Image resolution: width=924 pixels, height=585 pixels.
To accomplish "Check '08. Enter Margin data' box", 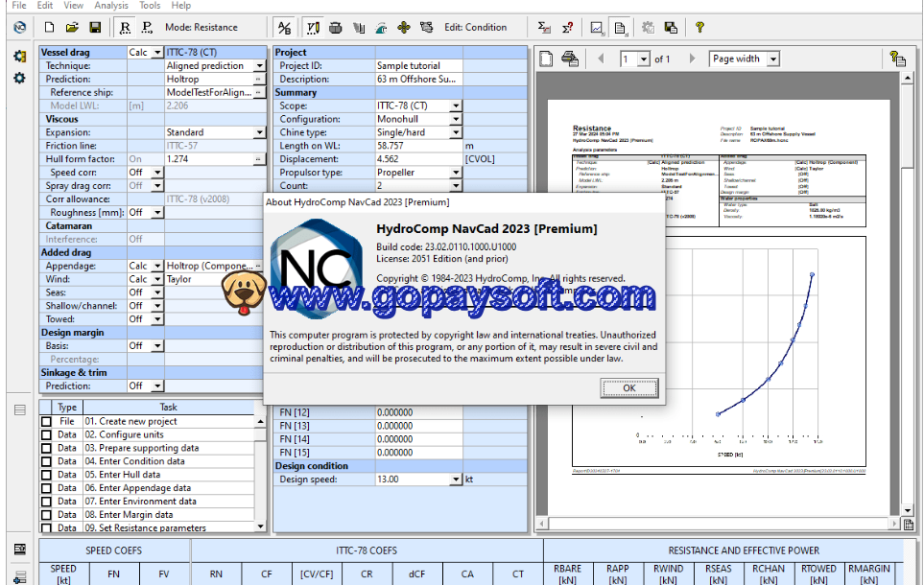I will 47,515.
